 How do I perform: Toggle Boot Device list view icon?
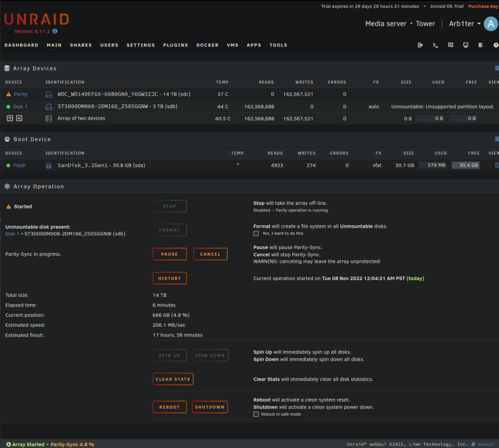point(497,139)
